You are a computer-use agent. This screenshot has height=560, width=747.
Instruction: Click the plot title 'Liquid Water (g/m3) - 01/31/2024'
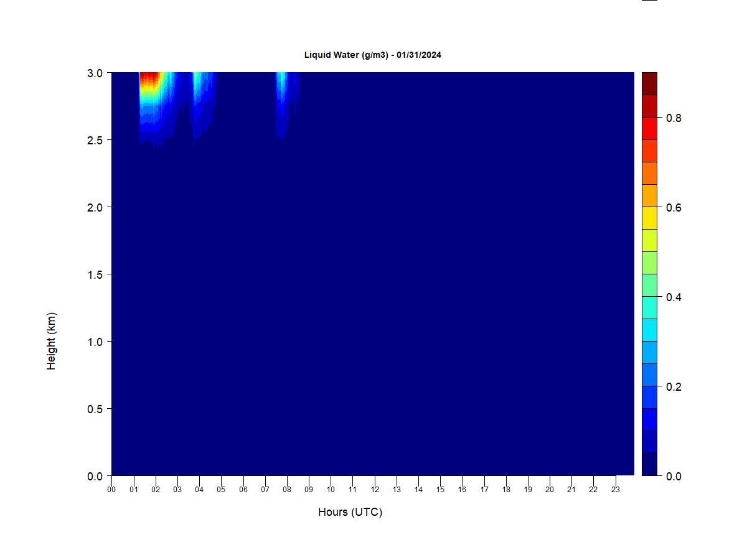[373, 55]
